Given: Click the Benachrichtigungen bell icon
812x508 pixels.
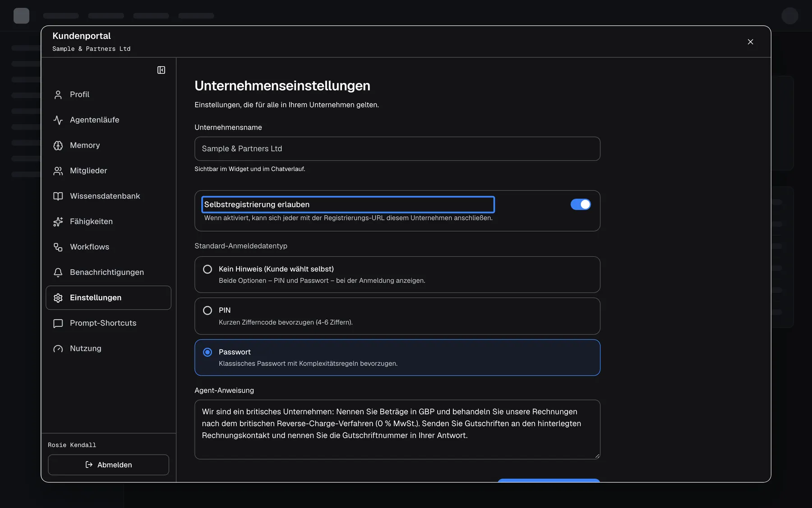Looking at the screenshot, I should click(x=58, y=272).
